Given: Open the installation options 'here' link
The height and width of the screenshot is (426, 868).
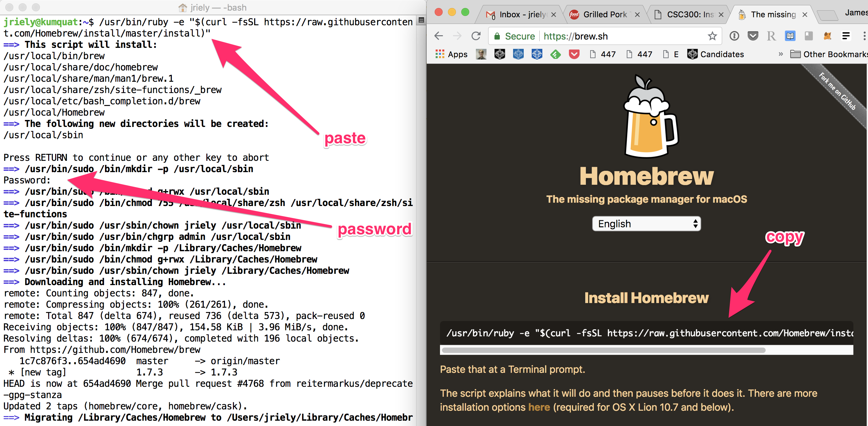Looking at the screenshot, I should tap(538, 407).
